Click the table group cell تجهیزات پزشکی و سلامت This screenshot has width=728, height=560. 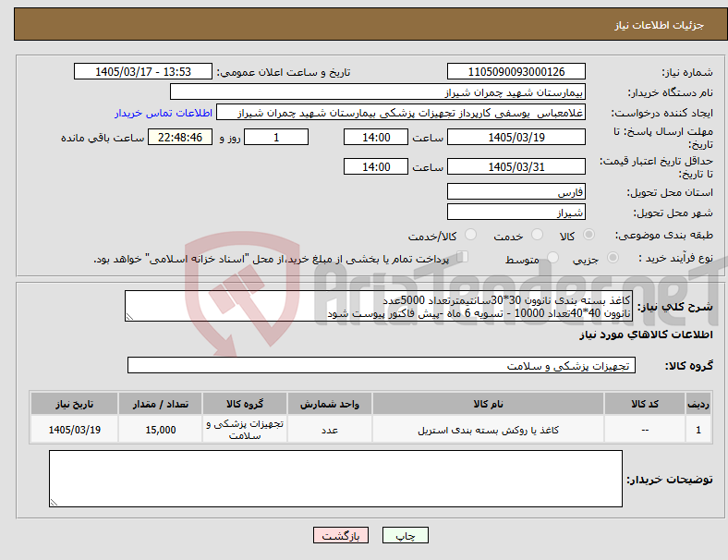(x=245, y=430)
